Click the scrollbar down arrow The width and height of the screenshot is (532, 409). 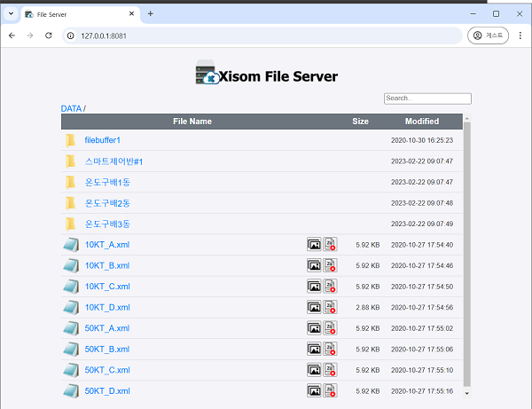[467, 393]
